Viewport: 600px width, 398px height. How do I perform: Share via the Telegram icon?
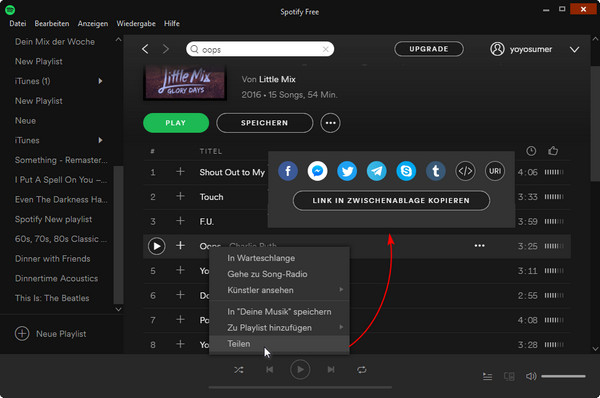coord(377,171)
